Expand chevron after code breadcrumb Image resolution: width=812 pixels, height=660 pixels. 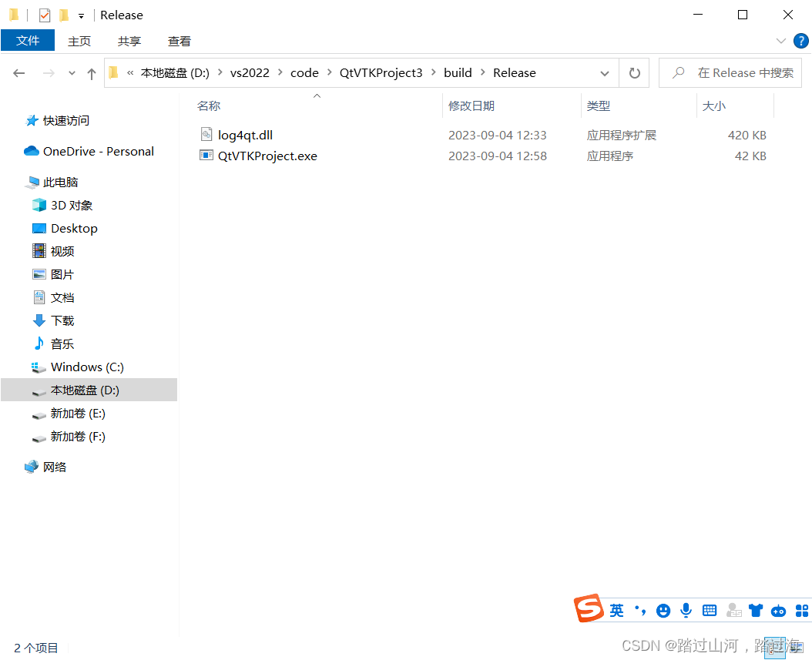(330, 72)
